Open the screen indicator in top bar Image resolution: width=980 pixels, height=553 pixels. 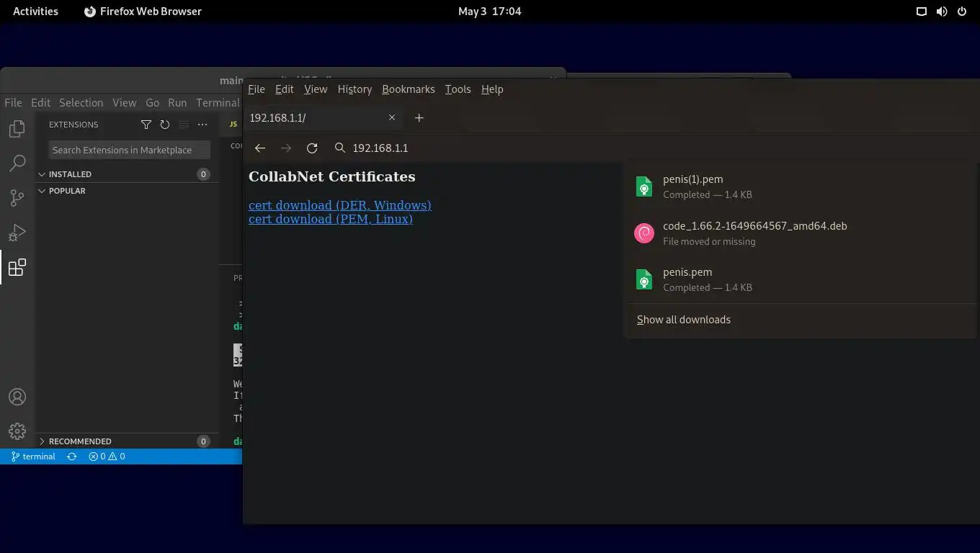[922, 12]
